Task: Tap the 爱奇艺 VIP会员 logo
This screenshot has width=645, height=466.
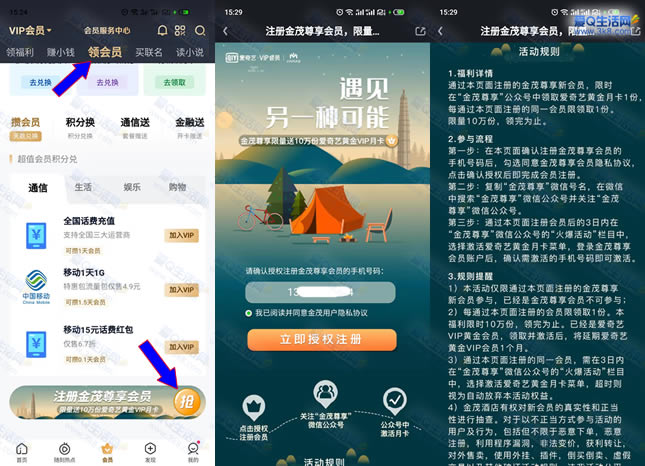Action: [253, 58]
